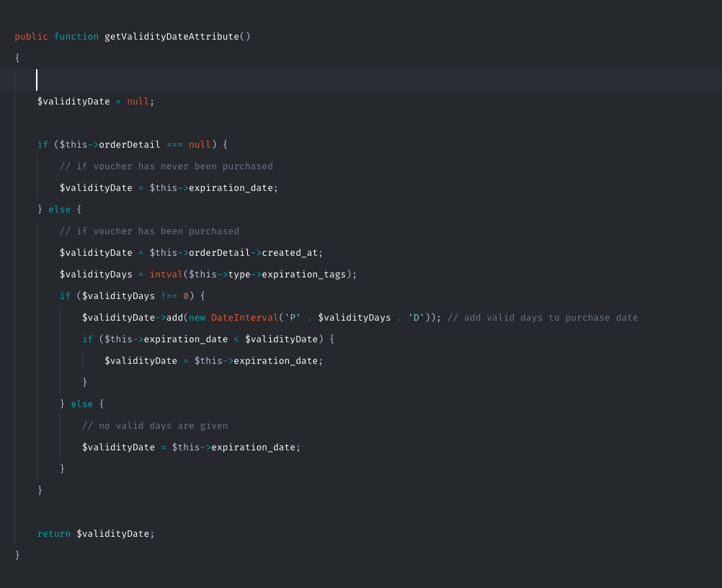This screenshot has height=588, width=722.
Task: Click 'expiration_tags' property
Action: pyautogui.click(x=304, y=275)
